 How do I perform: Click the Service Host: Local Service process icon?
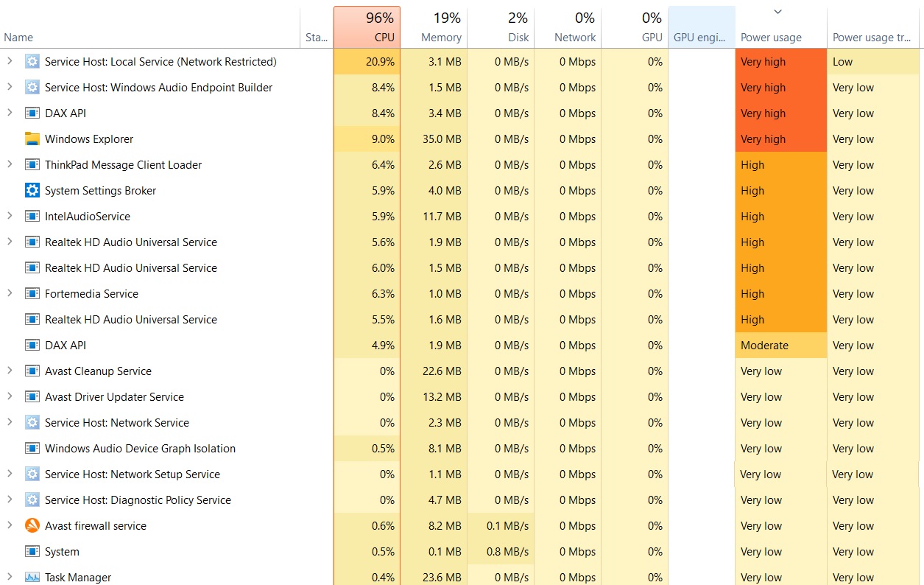pyautogui.click(x=32, y=62)
